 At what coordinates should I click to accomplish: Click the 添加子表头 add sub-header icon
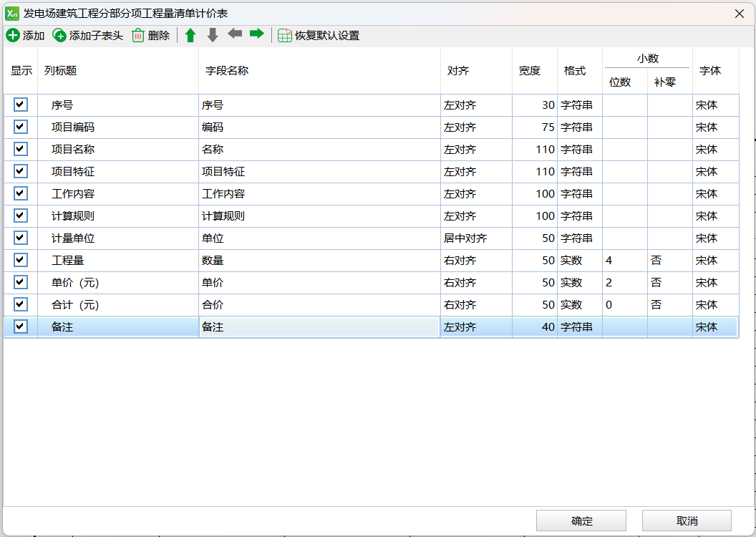(x=59, y=35)
